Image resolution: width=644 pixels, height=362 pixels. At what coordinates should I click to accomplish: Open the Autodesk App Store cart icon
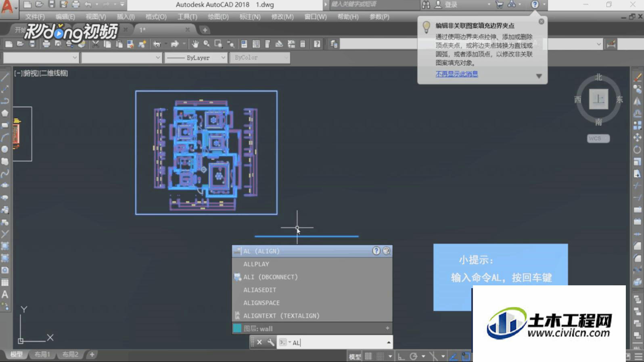[500, 4]
